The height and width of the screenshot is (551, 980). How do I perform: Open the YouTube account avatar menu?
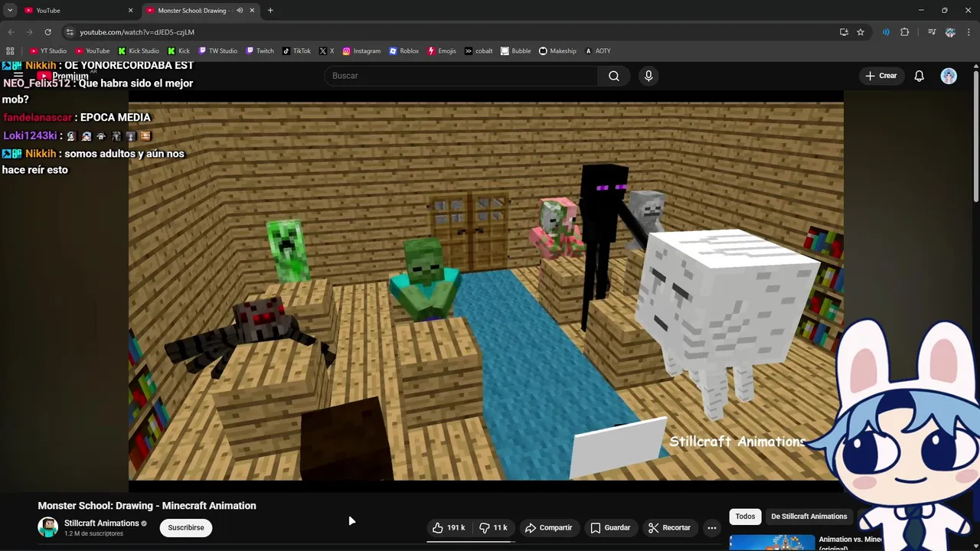point(949,76)
